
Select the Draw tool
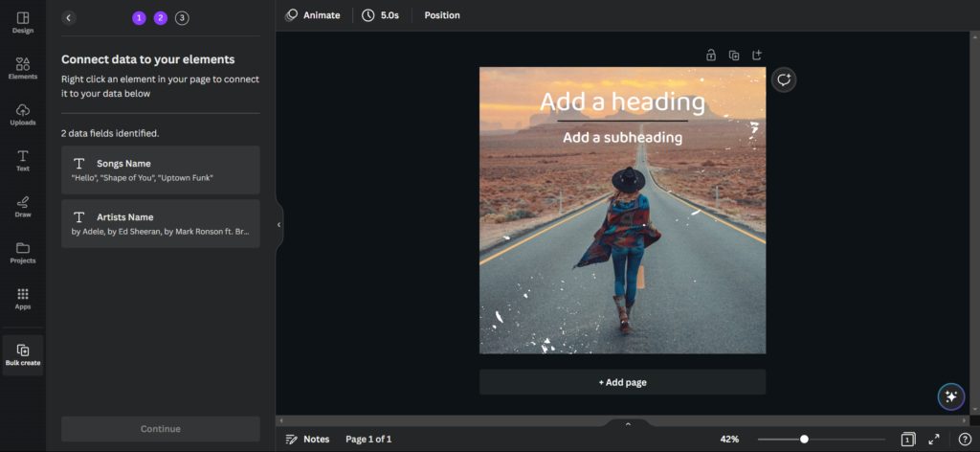[x=23, y=207]
